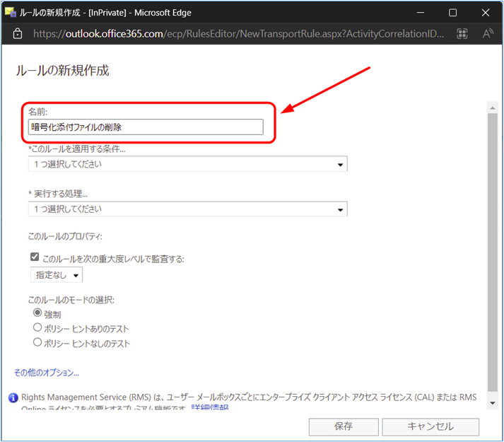Select ポリシー ヒントありのテスト radio button
The height and width of the screenshot is (442, 504).
coord(37,327)
